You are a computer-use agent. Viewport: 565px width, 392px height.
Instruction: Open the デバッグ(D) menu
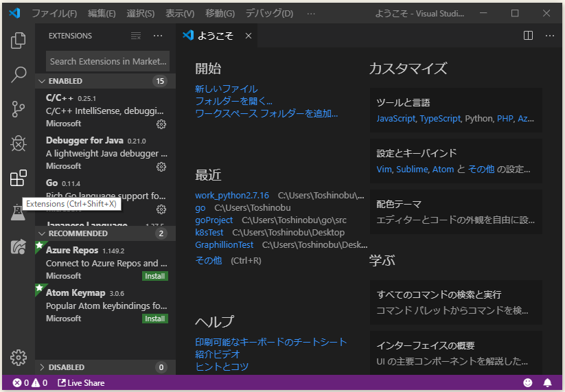coord(269,14)
